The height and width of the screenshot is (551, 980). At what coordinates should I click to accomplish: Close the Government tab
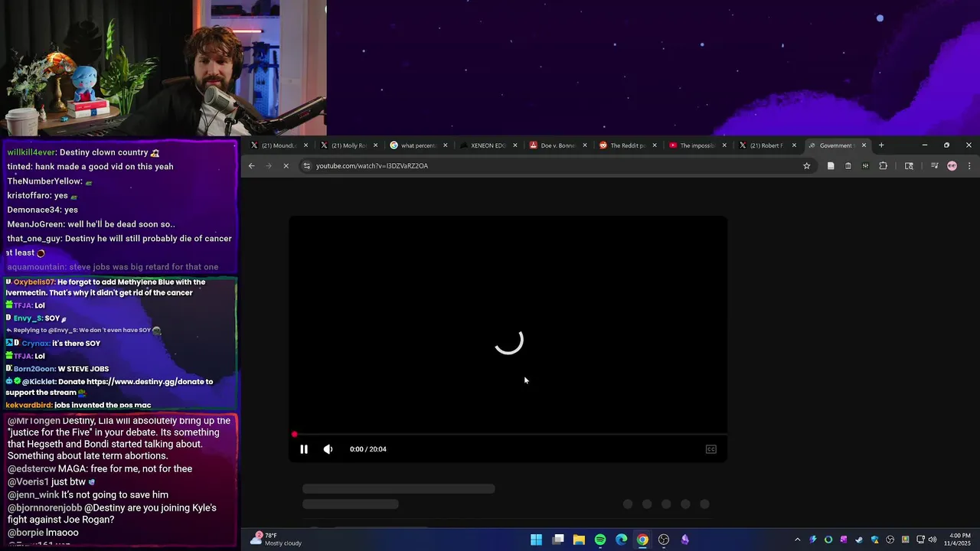click(864, 145)
